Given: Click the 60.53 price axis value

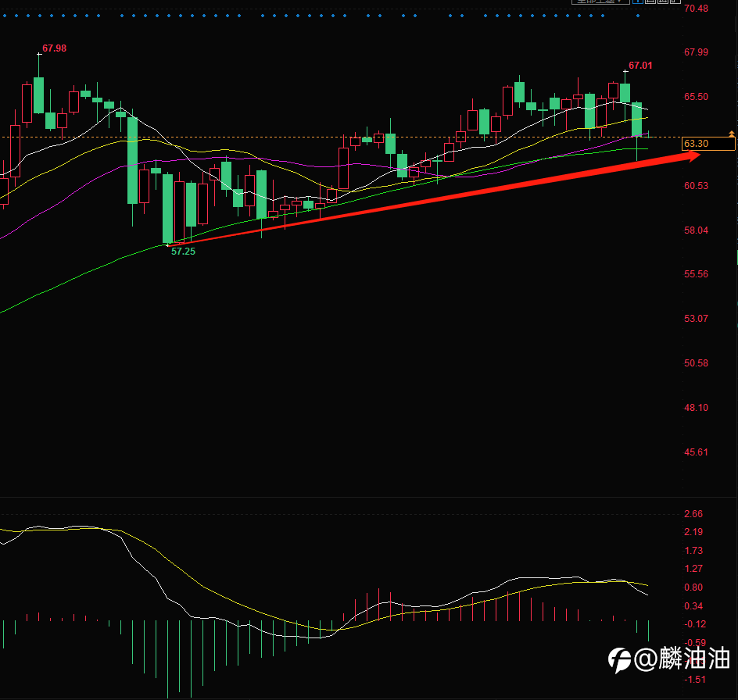Looking at the screenshot, I should tap(696, 186).
